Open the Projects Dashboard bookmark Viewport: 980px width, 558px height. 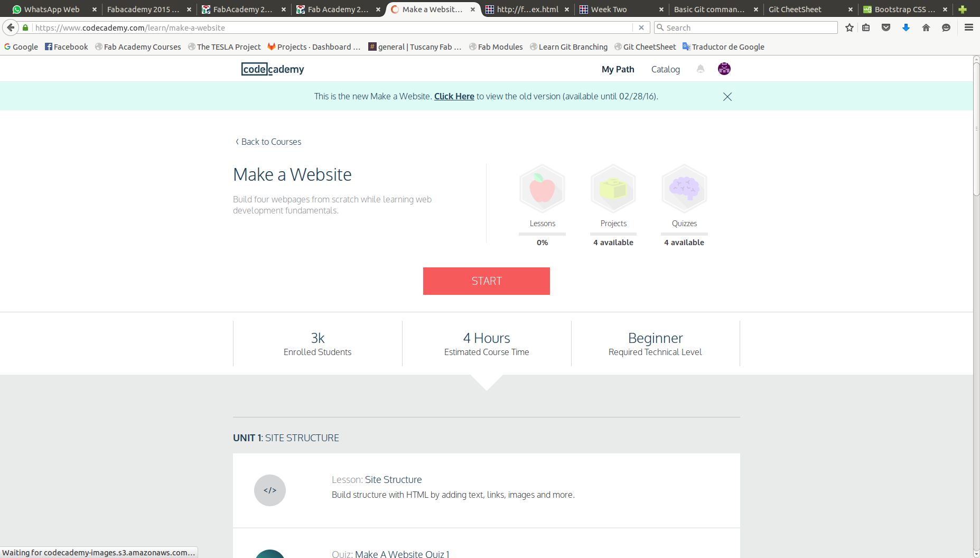click(314, 47)
